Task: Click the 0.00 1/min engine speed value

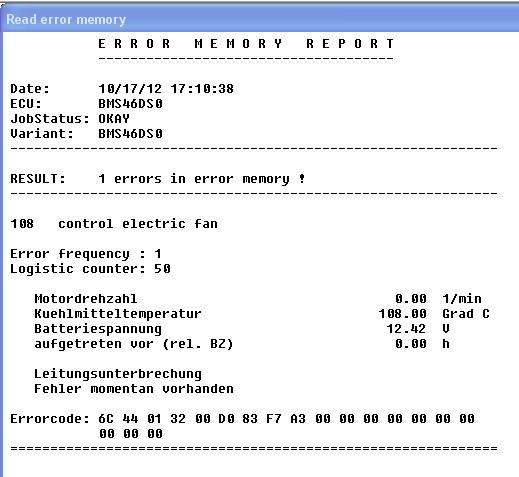Action: click(438, 299)
